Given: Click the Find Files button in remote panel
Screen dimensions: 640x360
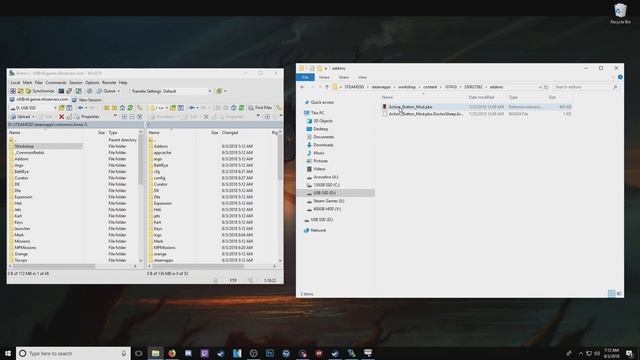Looking at the screenshot, I should (260, 108).
